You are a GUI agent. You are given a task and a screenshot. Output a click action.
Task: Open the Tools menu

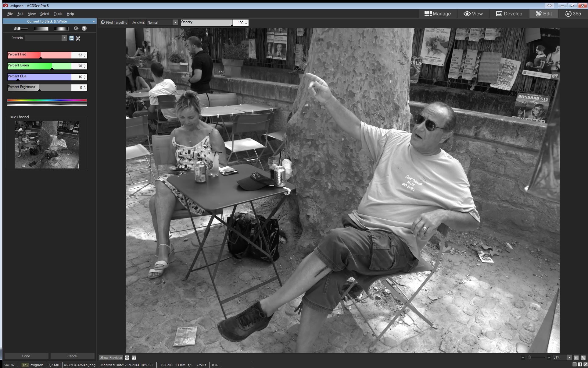click(x=58, y=14)
